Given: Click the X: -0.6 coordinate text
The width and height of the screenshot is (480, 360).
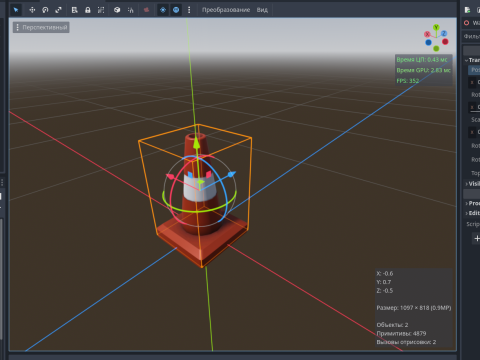Looking at the screenshot, I should pyautogui.click(x=385, y=274).
